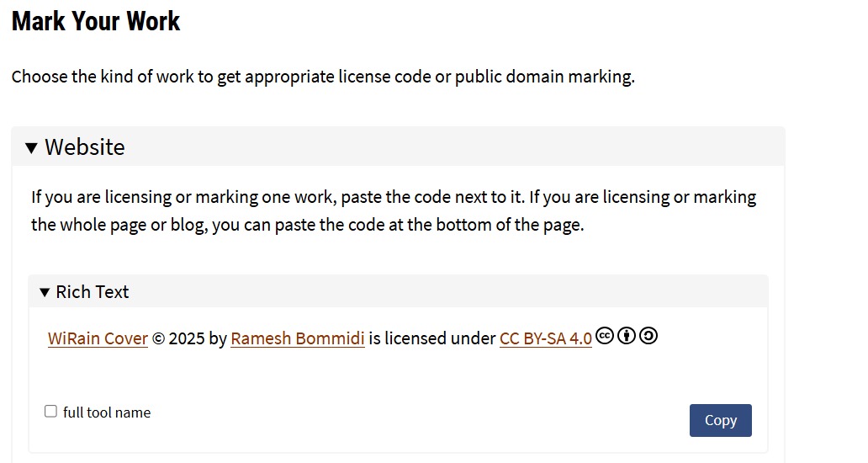Copy the rich text license code
The image size is (868, 463).
[x=720, y=420]
